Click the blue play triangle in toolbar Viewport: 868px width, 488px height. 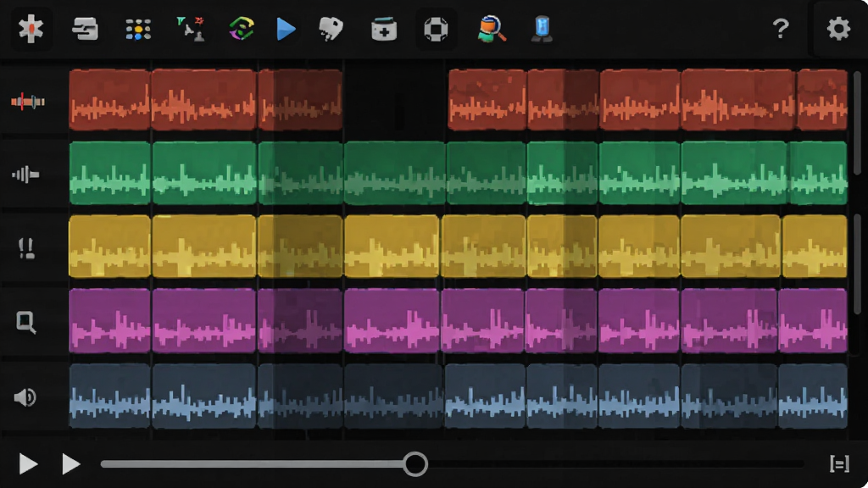click(286, 29)
